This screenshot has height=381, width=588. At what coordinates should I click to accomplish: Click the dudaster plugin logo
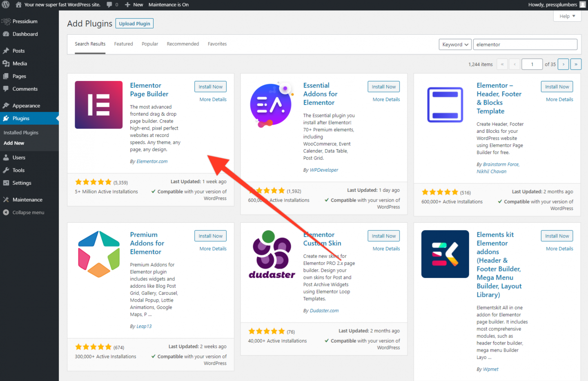(272, 254)
